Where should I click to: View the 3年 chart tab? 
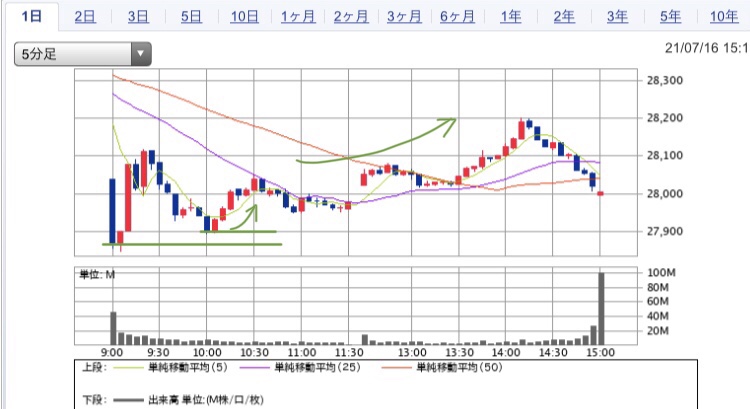tap(617, 17)
